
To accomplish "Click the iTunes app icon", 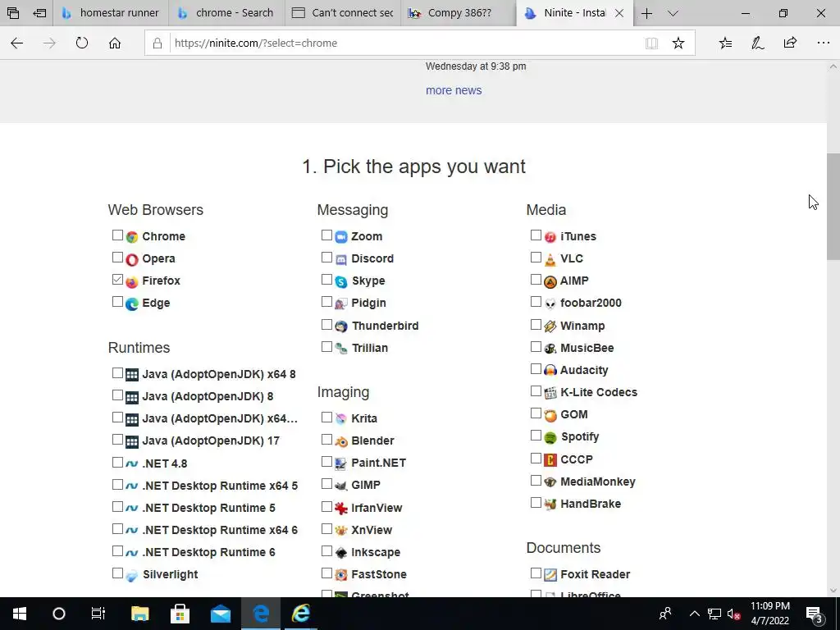I will tap(550, 237).
